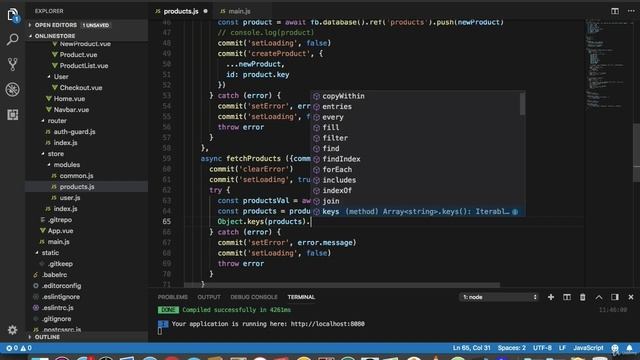Switch to the products.js editor tab
The image size is (640, 360).
(x=181, y=11)
